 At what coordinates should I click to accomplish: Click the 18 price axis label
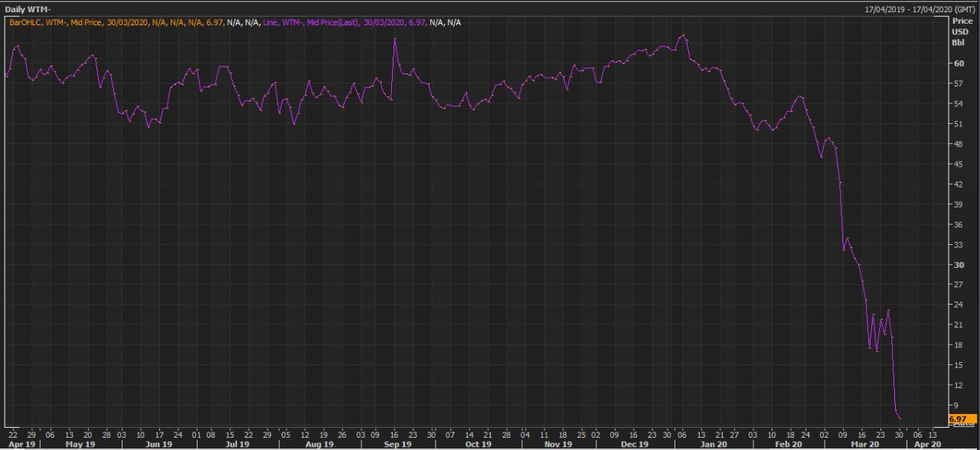tap(958, 345)
